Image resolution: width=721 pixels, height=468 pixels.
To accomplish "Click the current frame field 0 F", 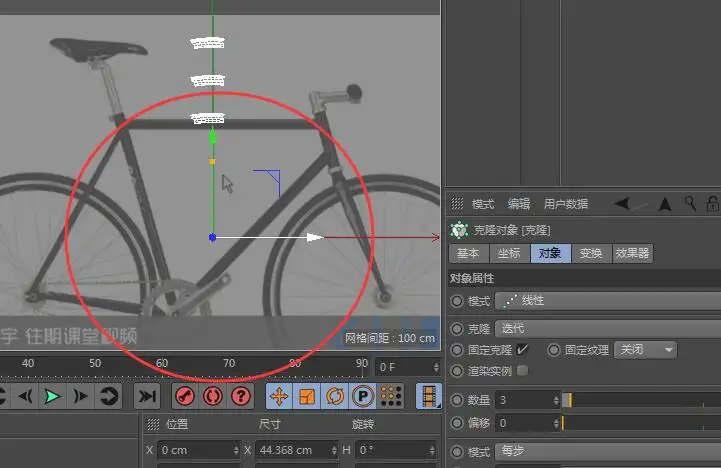I will [x=408, y=367].
